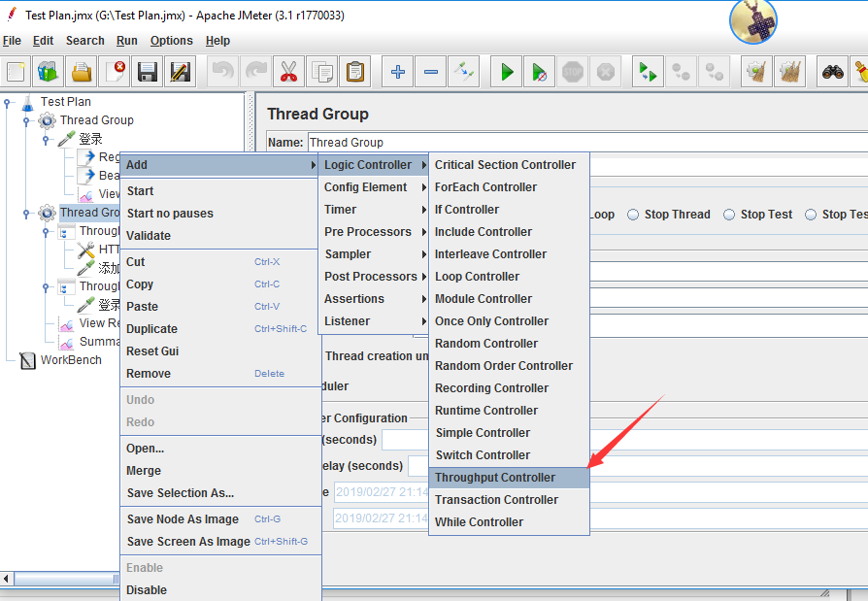Collapse all with minus icon
Image resolution: width=868 pixels, height=601 pixels.
pyautogui.click(x=431, y=72)
